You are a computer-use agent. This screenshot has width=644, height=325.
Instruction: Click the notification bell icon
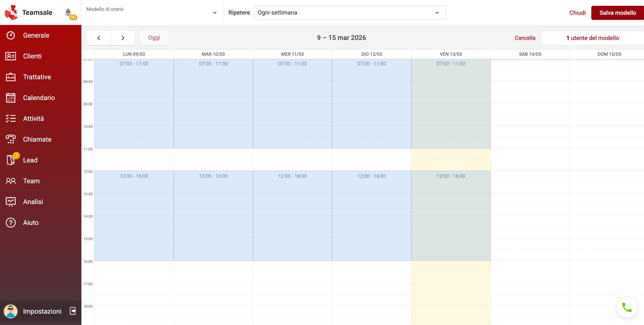tap(68, 12)
